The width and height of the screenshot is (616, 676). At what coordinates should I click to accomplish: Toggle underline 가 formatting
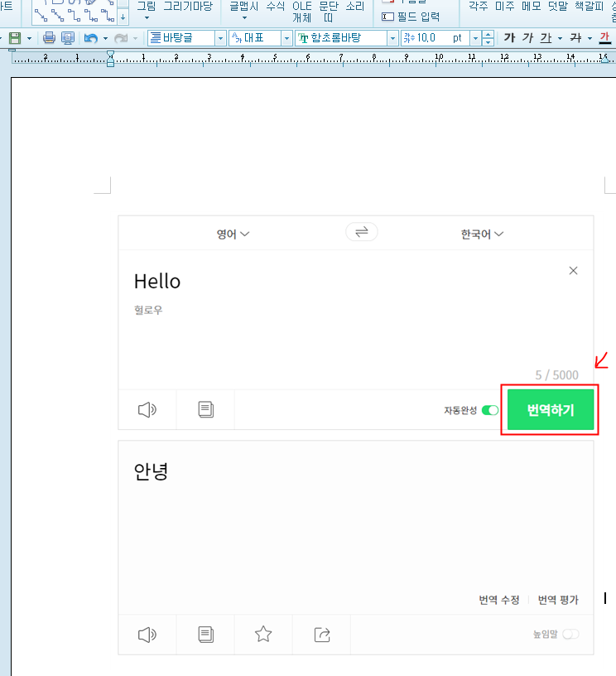click(x=546, y=38)
